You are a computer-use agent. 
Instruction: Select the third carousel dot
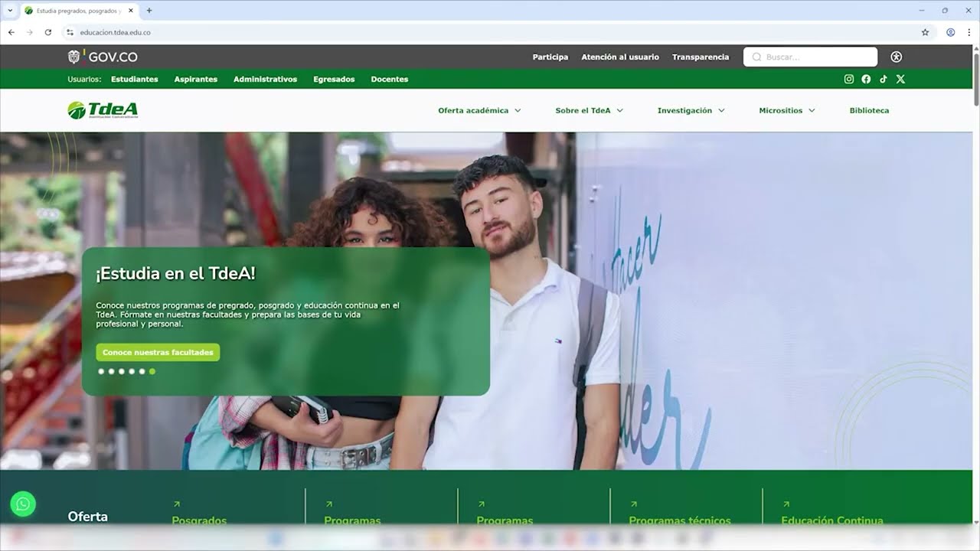tap(121, 371)
